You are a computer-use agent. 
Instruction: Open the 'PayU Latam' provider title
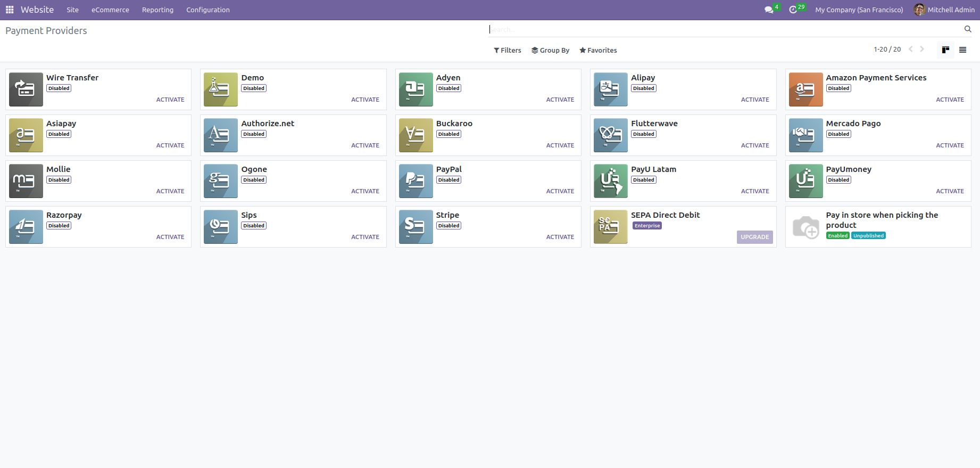click(653, 169)
